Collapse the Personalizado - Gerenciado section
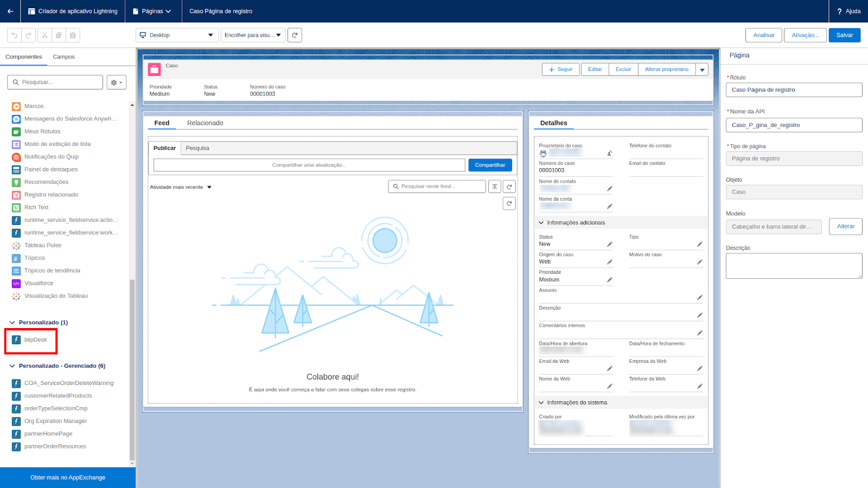The height and width of the screenshot is (488, 868). 12,366
